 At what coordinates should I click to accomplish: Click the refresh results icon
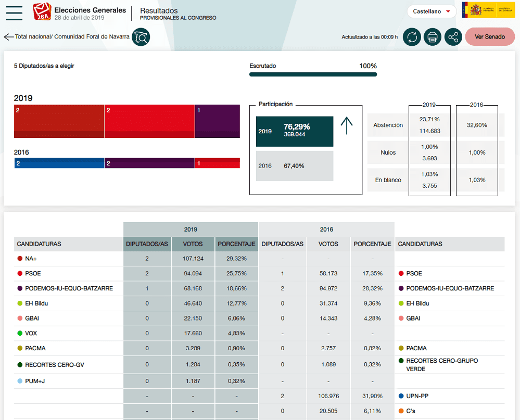coord(412,37)
